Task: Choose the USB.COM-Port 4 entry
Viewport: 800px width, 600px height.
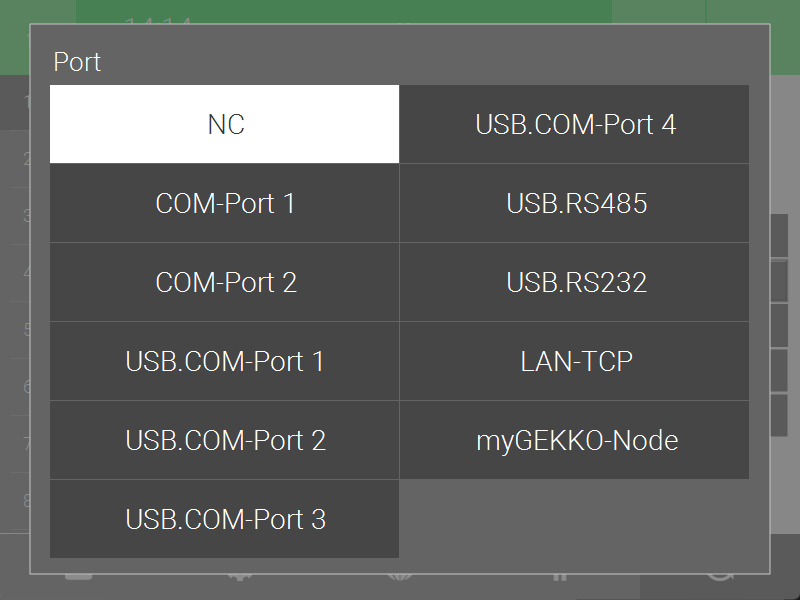Action: coord(575,124)
